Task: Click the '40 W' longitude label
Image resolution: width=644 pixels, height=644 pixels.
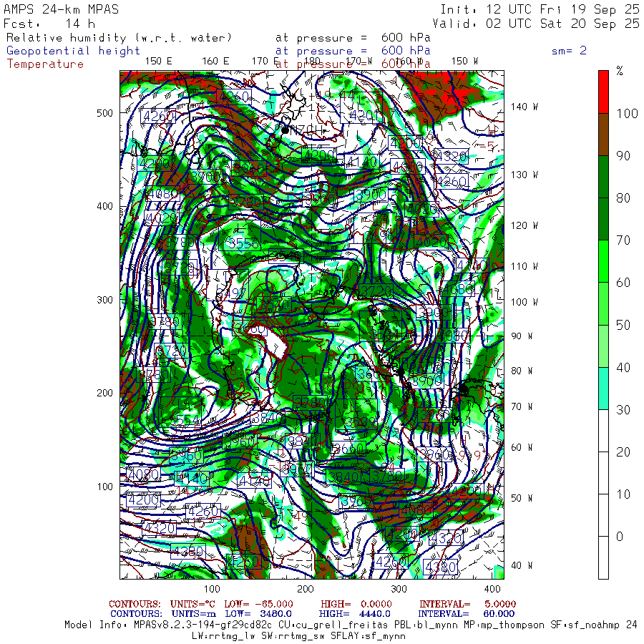Action: (522, 565)
